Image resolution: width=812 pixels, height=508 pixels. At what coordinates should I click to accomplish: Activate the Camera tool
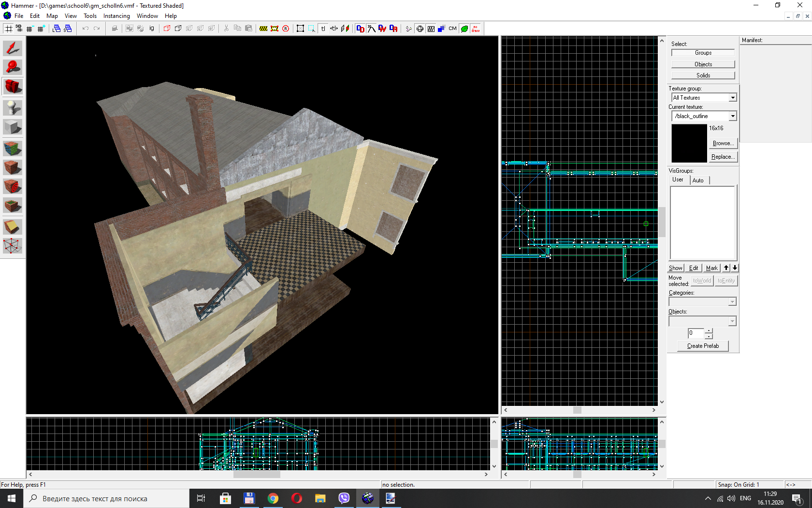pyautogui.click(x=13, y=87)
